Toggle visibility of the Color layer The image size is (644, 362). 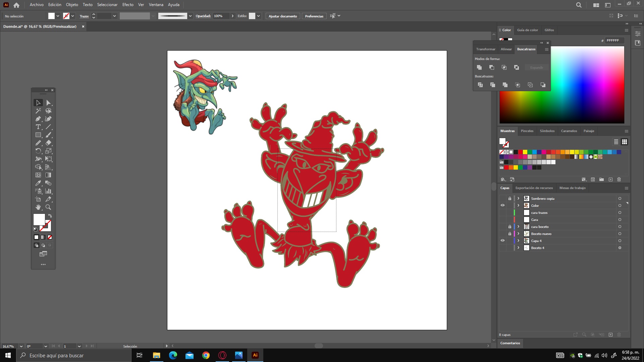click(x=502, y=205)
